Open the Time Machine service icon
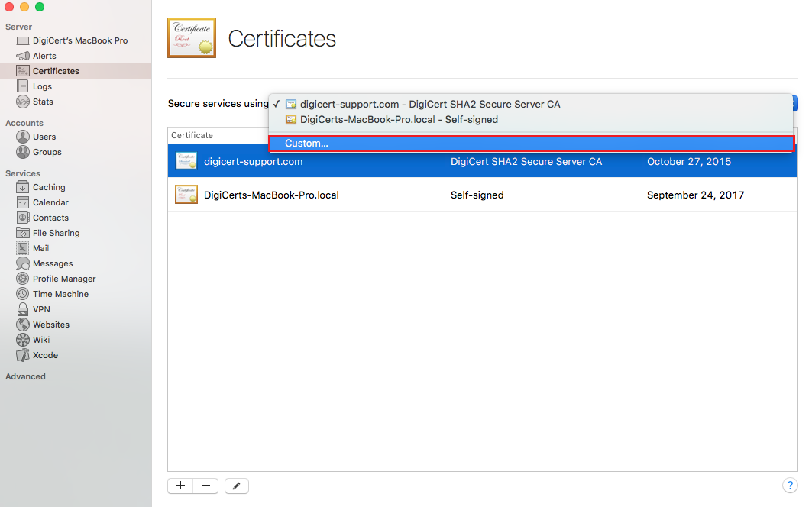This screenshot has height=507, width=812. pos(23,294)
